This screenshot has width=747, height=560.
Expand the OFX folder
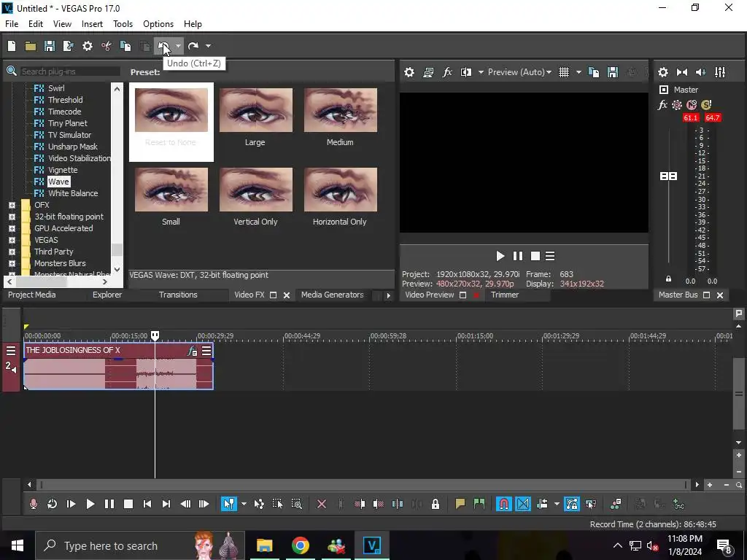tap(12, 205)
